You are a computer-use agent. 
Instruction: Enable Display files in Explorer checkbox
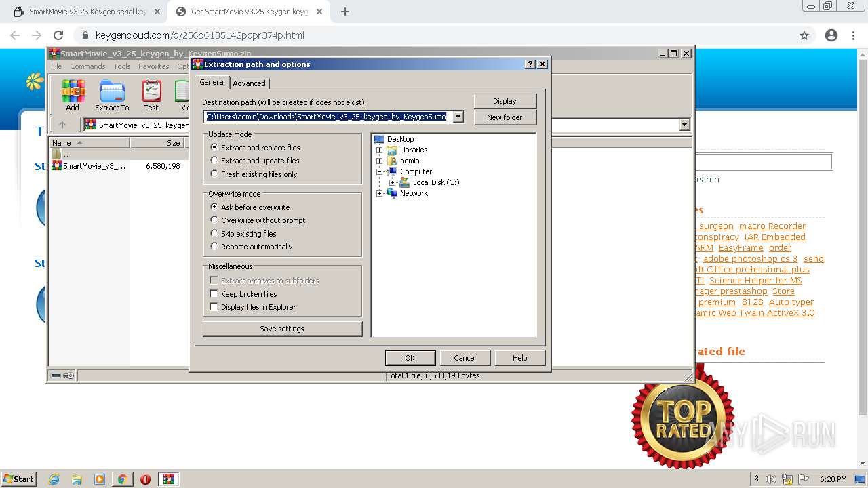(x=214, y=307)
